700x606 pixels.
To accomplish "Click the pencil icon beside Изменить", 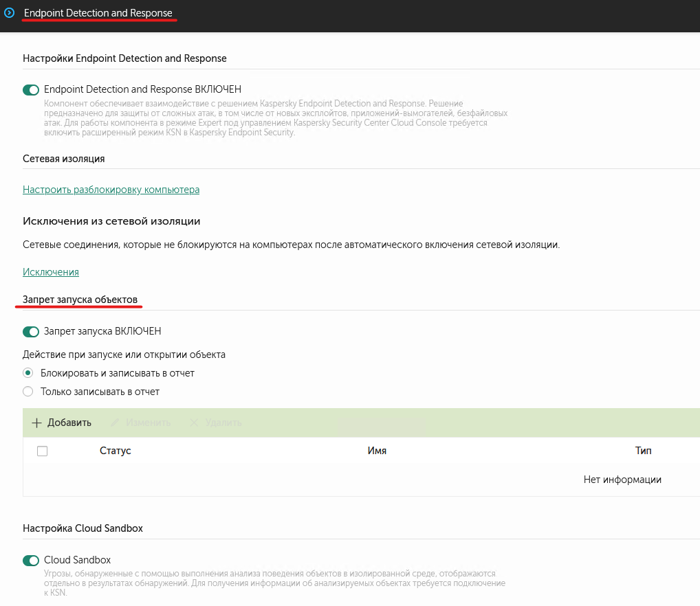I will tap(116, 423).
